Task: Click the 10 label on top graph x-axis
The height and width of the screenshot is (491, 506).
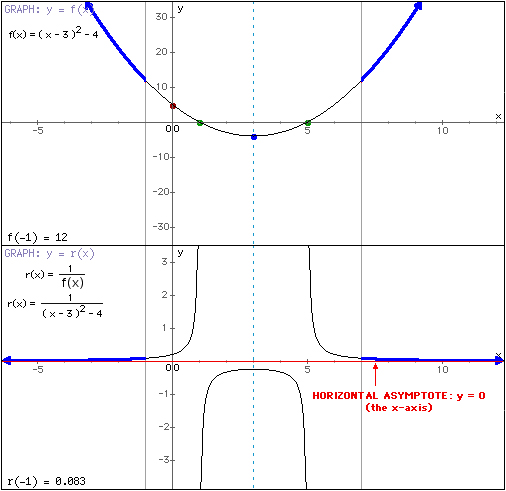Action: [x=443, y=131]
